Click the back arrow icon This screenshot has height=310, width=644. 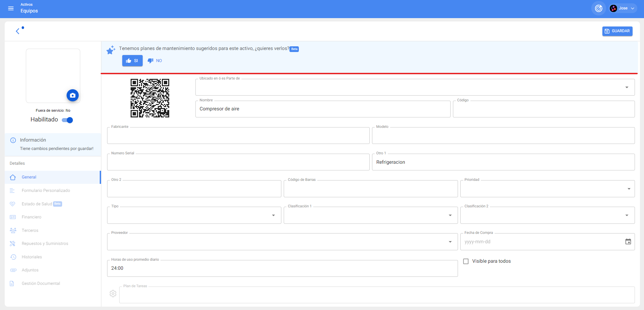(x=18, y=31)
